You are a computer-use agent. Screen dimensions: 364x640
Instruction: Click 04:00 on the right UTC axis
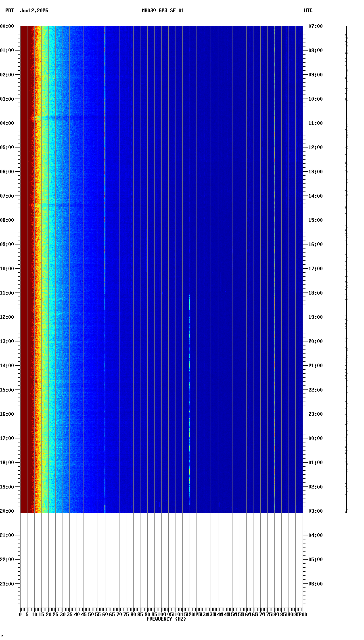(x=316, y=535)
